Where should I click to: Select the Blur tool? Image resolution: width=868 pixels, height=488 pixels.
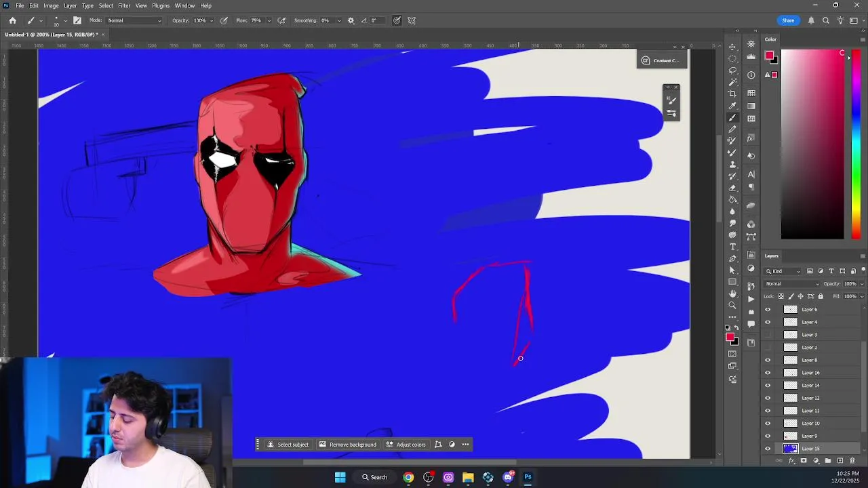tap(732, 211)
